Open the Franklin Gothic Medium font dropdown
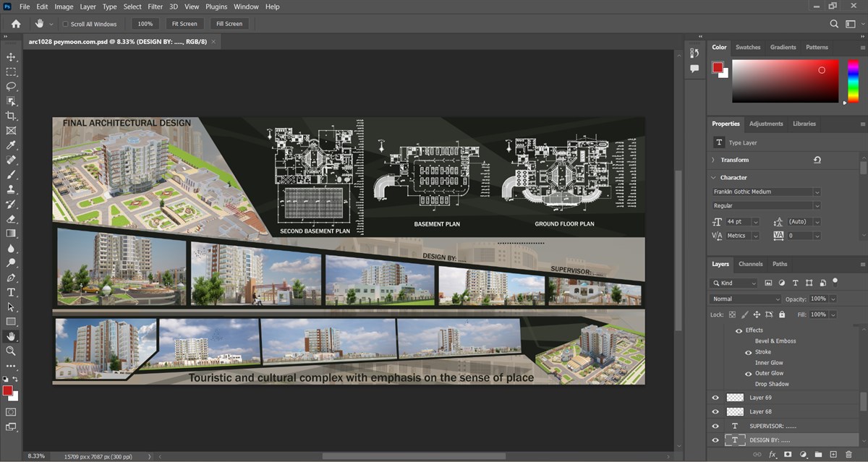868x462 pixels. [766, 192]
